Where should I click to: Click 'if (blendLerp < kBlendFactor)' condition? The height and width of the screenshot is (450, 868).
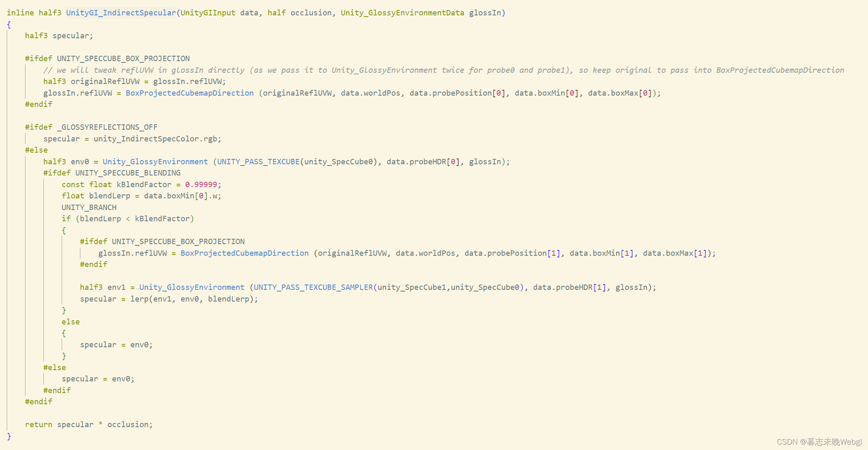click(x=128, y=219)
